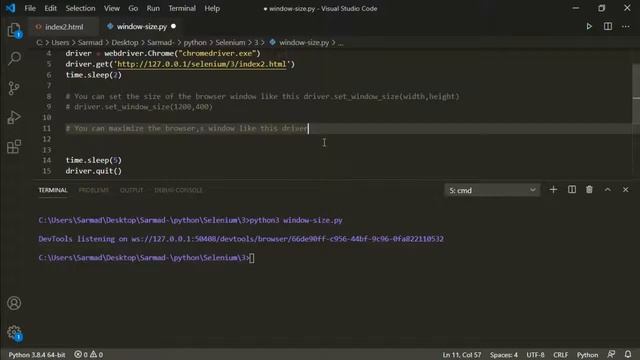
Task: Change encoding via UTF-8
Action: pyautogui.click(x=536, y=355)
